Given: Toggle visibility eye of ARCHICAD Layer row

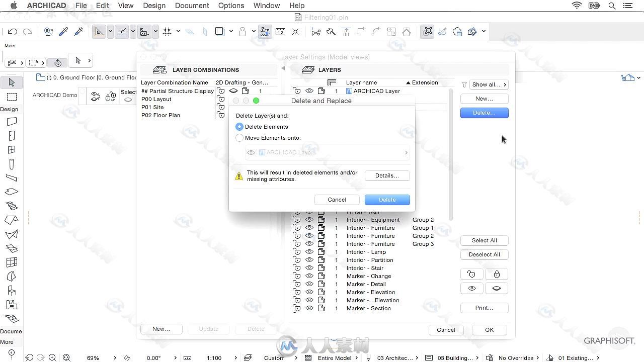Looking at the screenshot, I should pos(309,91).
